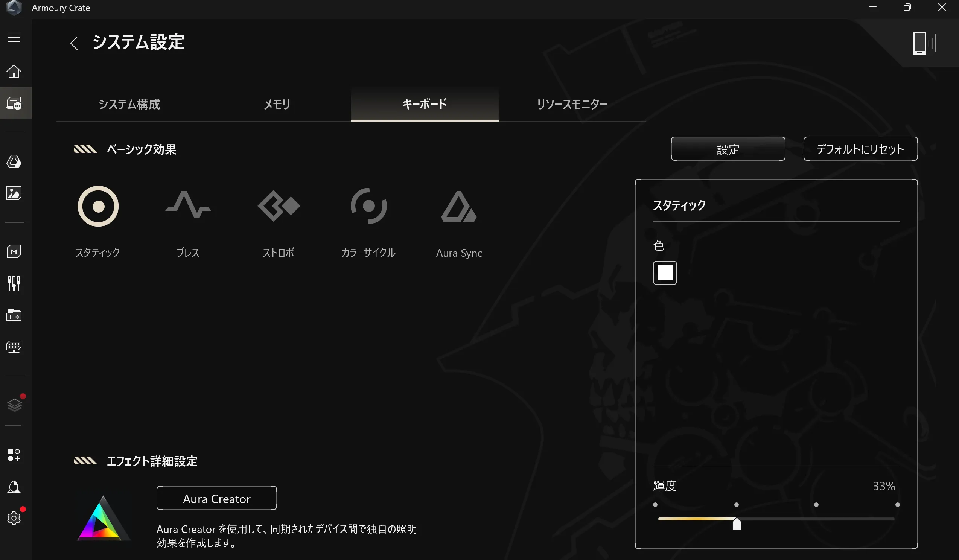Open the wallpaper media icon in sidebar
The height and width of the screenshot is (560, 959).
(14, 193)
